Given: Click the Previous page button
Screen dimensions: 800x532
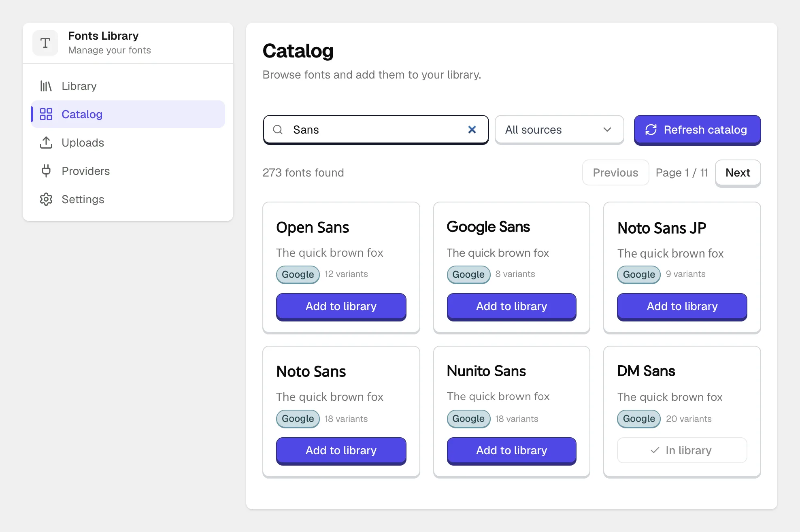Looking at the screenshot, I should coord(615,173).
